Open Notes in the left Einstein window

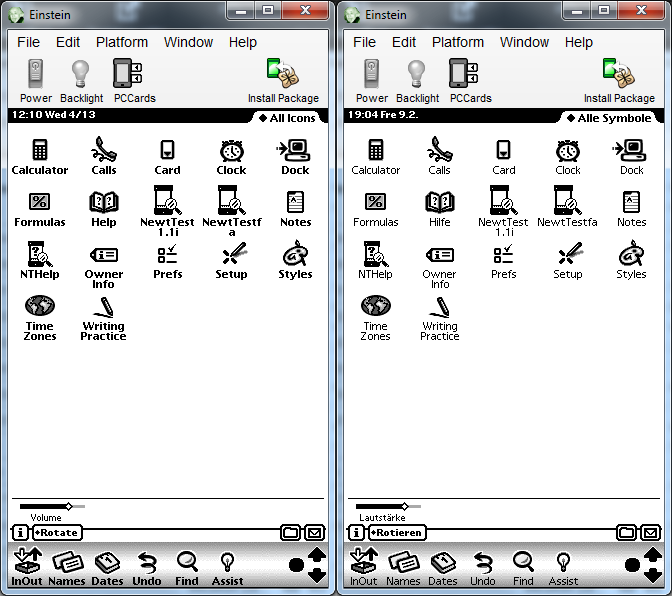(295, 209)
